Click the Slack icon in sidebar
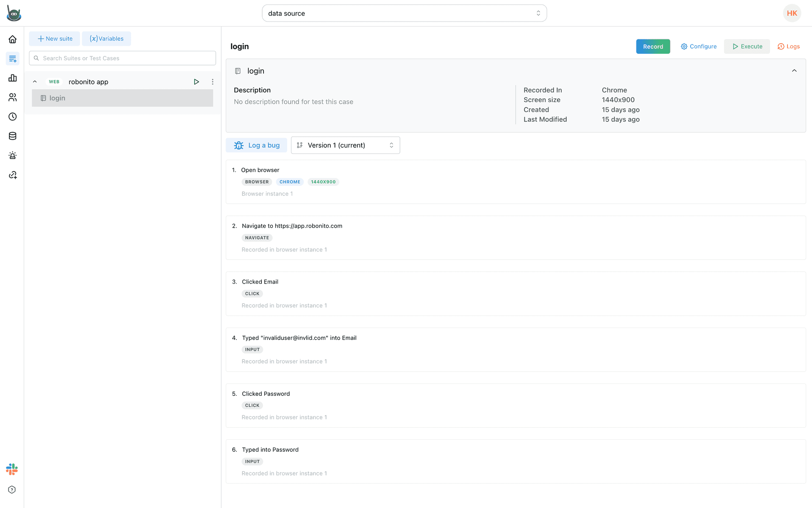Screen dimensions: 812x508 pos(12,469)
